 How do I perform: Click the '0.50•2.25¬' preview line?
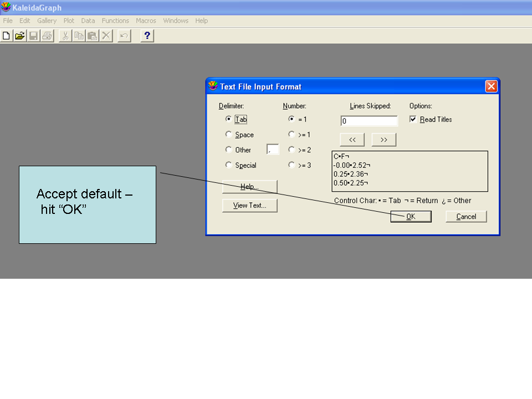coord(351,183)
